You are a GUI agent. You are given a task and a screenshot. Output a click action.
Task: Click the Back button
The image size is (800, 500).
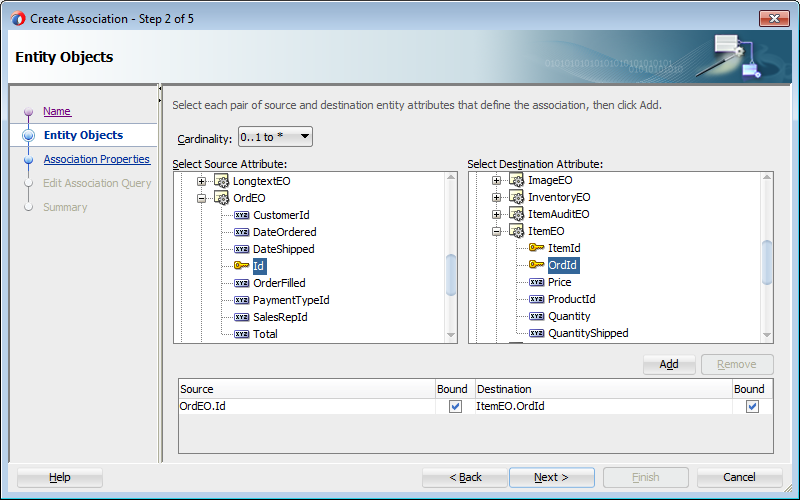[x=465, y=477]
